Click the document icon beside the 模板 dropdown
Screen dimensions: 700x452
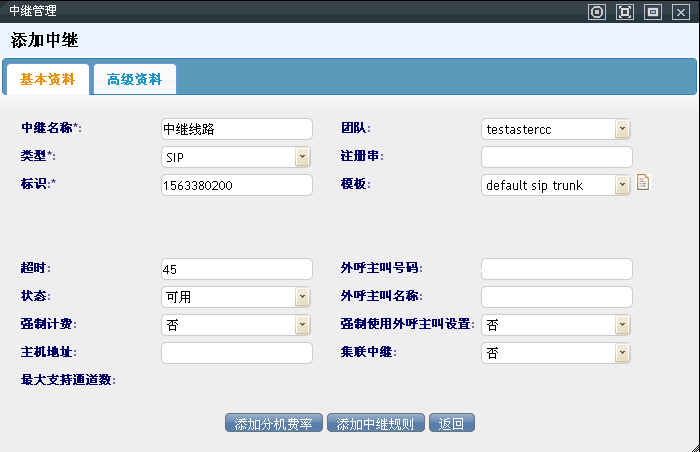point(643,183)
